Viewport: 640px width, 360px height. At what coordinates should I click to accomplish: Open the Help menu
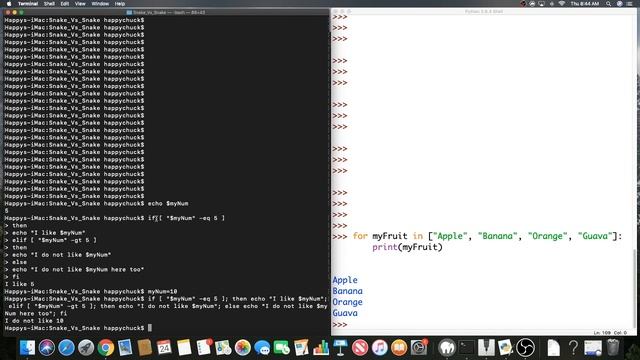pyautogui.click(x=120, y=4)
